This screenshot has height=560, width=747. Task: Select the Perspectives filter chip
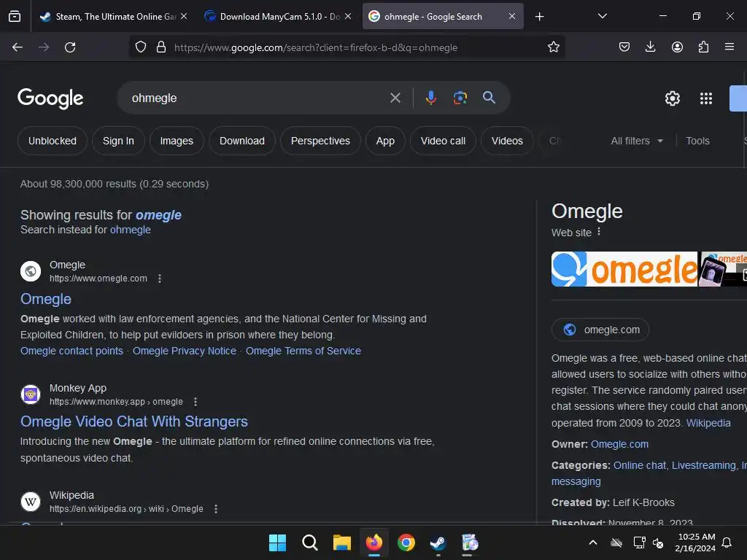tap(320, 141)
